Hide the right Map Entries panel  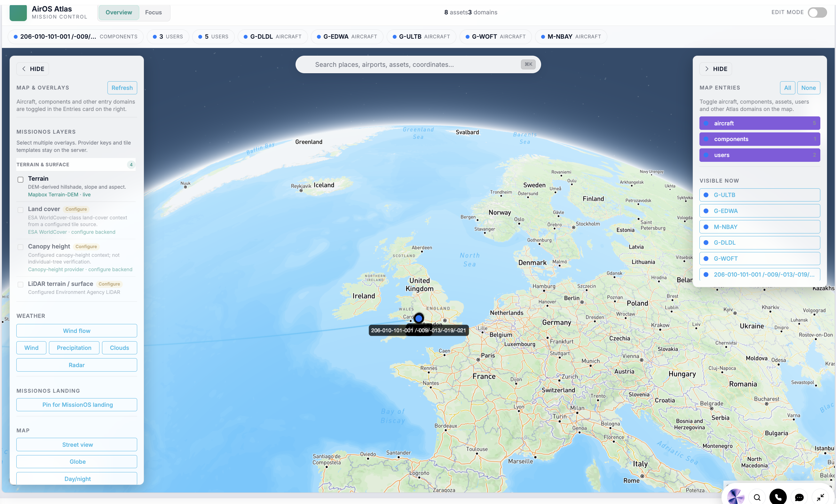tap(715, 69)
